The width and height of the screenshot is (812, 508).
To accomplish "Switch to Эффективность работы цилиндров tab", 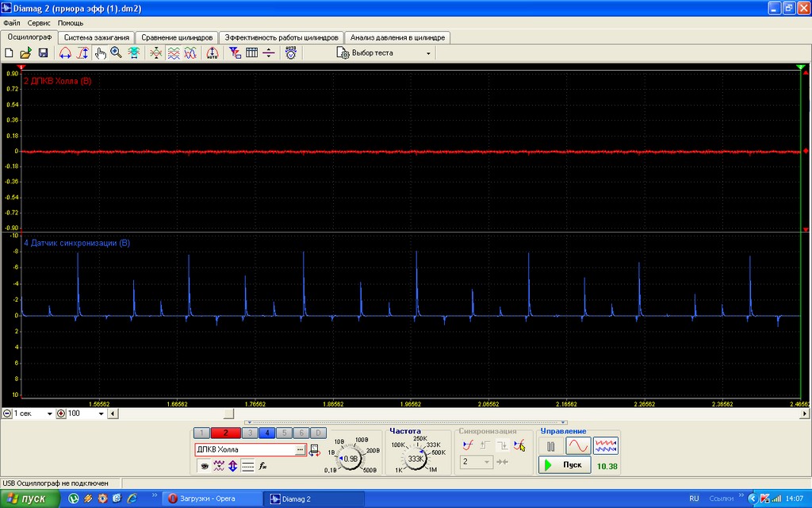I will (x=282, y=37).
